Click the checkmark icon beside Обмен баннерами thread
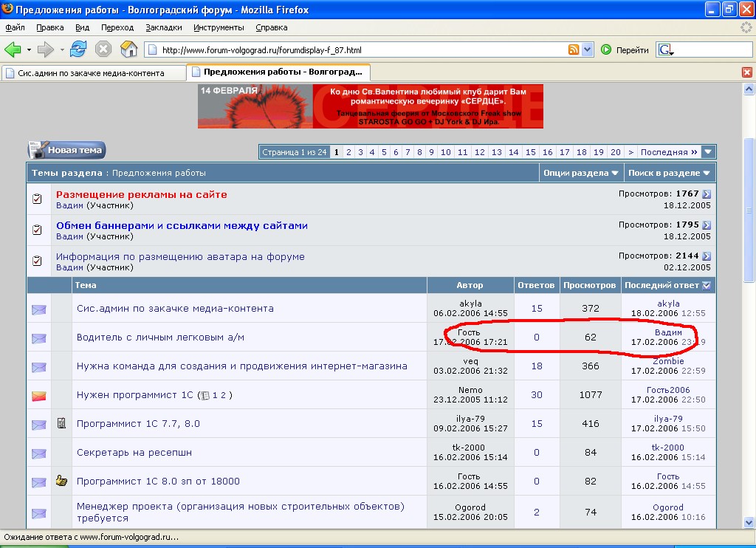The height and width of the screenshot is (548, 756). (x=37, y=230)
